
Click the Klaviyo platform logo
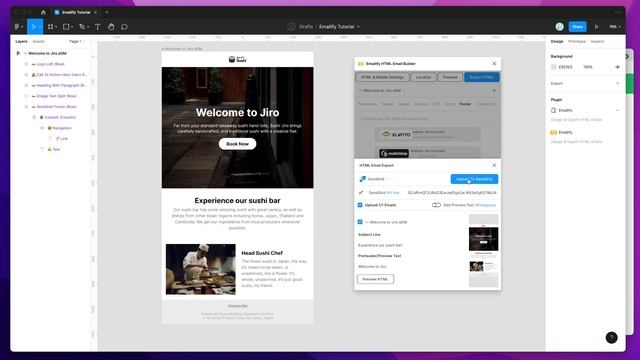[x=396, y=134]
